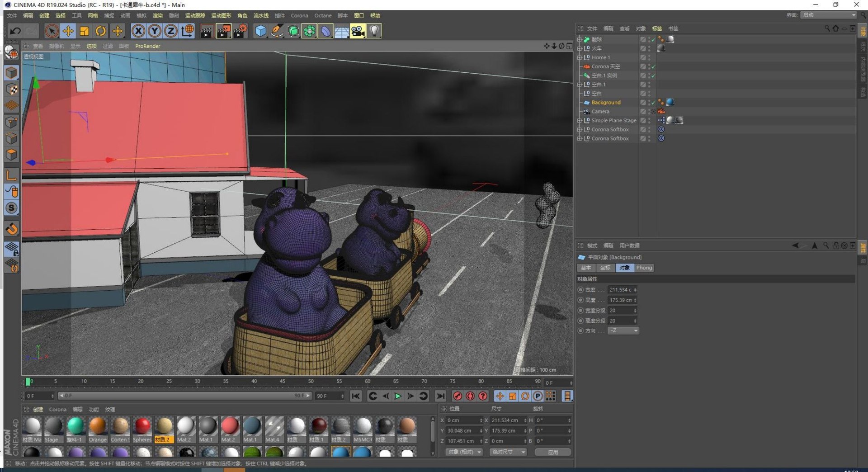Select the Scale tool
The image size is (868, 472).
(84, 31)
